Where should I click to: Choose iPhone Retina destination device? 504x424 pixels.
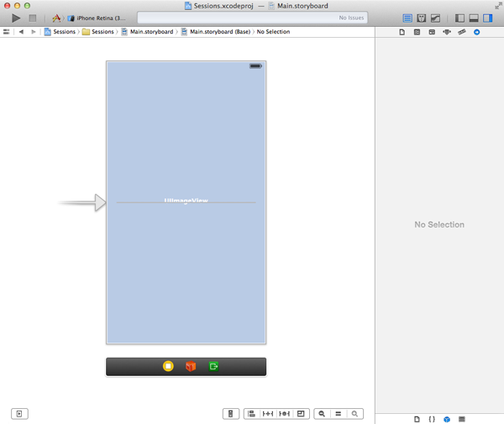point(97,18)
